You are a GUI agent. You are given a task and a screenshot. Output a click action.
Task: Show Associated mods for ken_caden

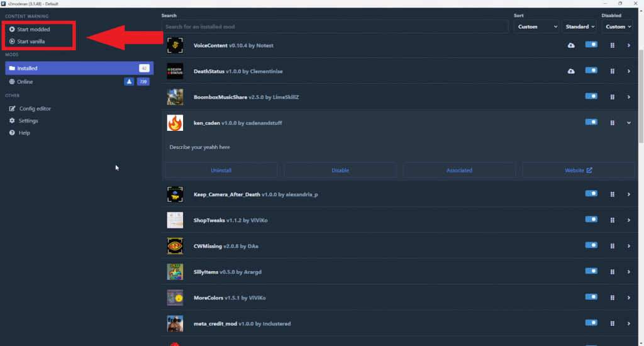coord(459,170)
